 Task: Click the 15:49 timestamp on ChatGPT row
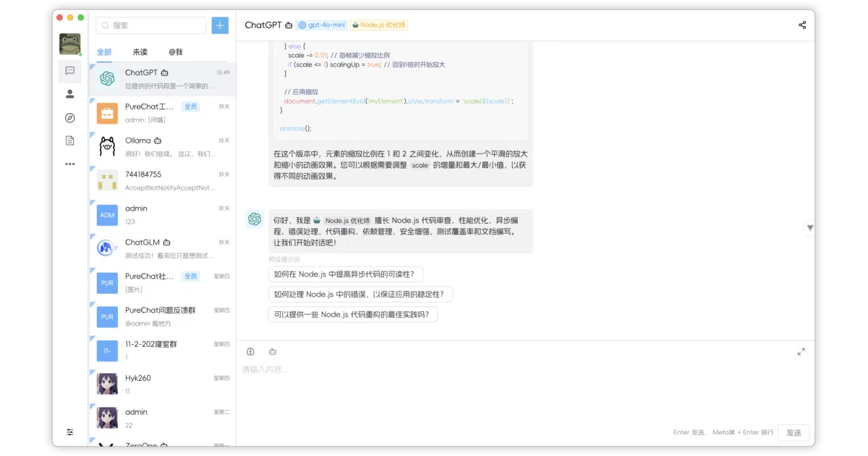pyautogui.click(x=223, y=72)
